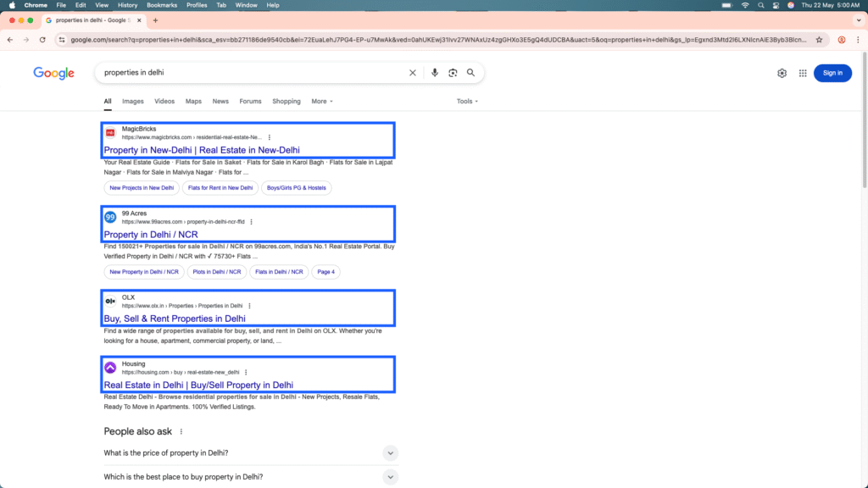The width and height of the screenshot is (868, 488).
Task: Open 'Property in Delhi / NCR' link
Action: click(x=151, y=235)
